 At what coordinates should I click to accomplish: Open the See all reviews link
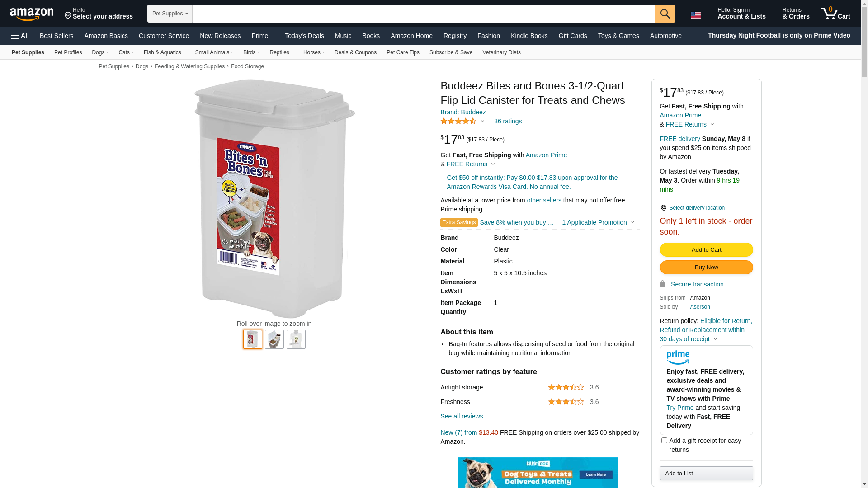pos(462,416)
